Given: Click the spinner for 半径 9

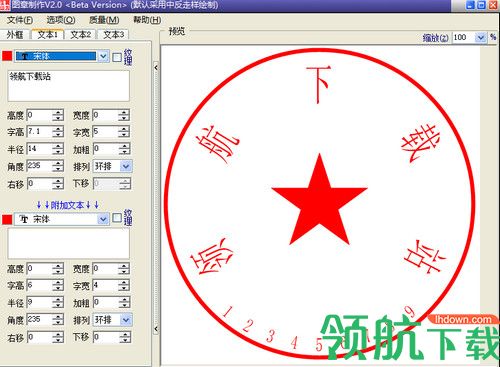Looking at the screenshot, I should (x=58, y=302).
